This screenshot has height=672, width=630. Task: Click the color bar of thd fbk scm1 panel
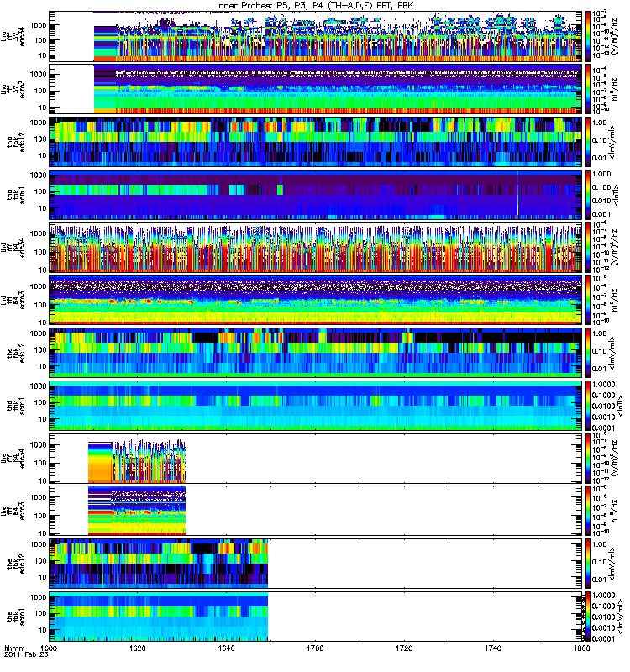(589, 406)
